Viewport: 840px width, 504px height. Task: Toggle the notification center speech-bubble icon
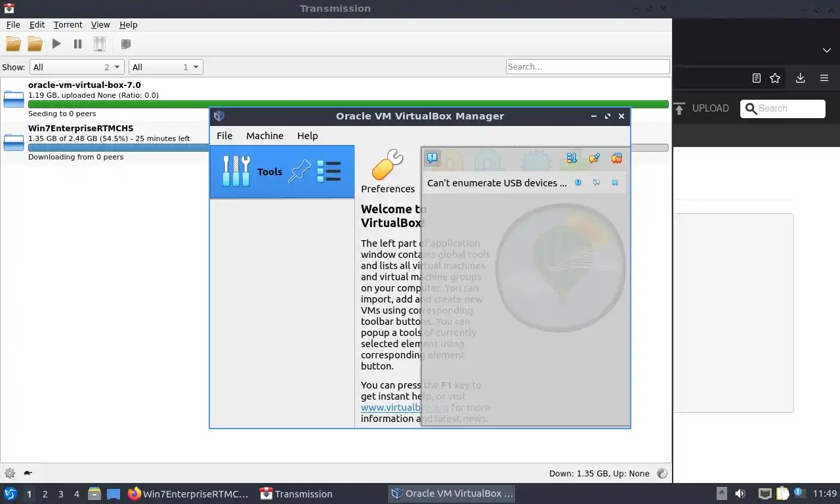(432, 158)
